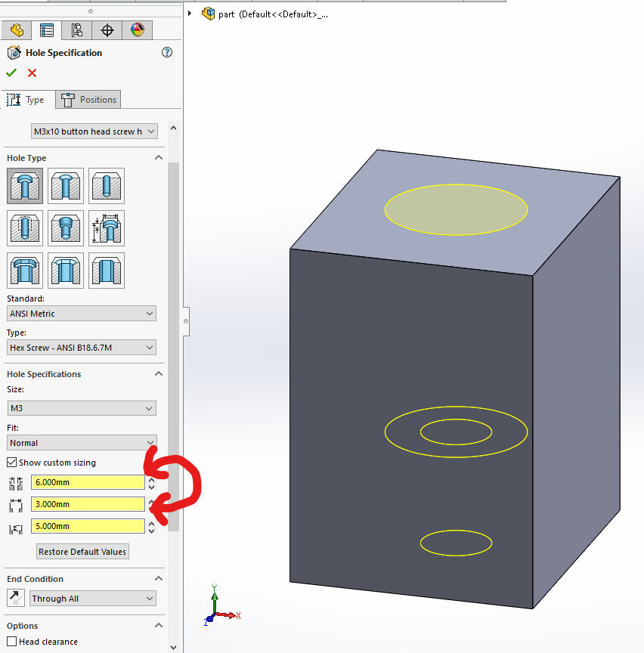Expand the part tree in the viewport
This screenshot has width=644, height=653.
pos(190,14)
